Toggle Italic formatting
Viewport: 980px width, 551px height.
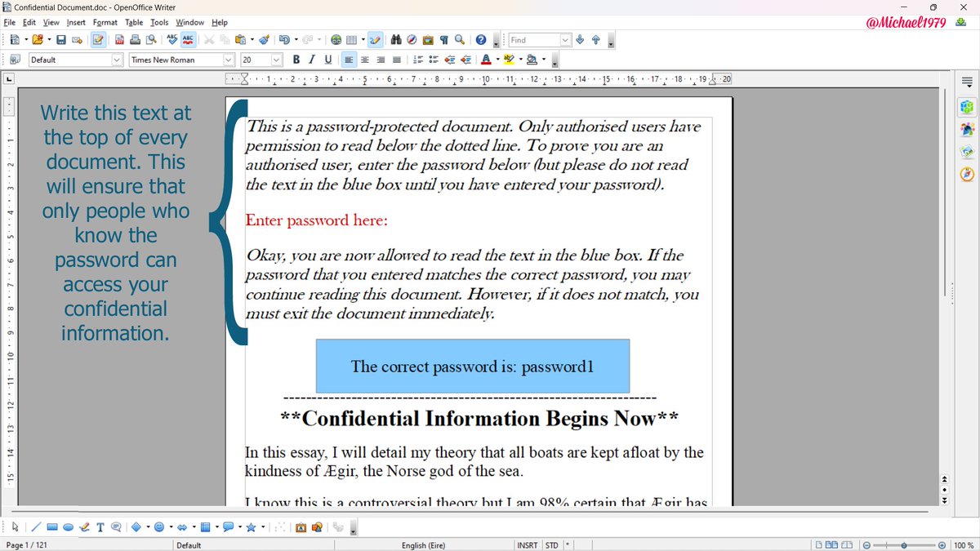click(x=312, y=60)
